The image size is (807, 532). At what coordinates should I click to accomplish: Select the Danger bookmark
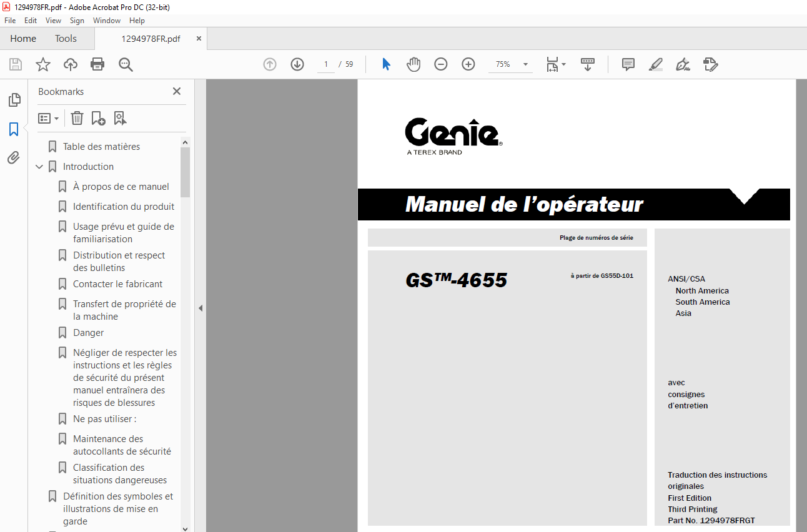tap(88, 333)
